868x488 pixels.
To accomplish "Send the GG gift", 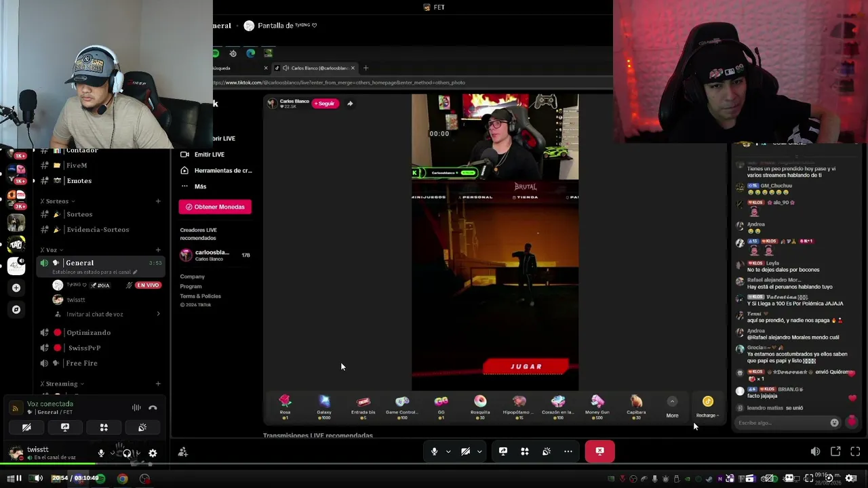I will 441,406.
